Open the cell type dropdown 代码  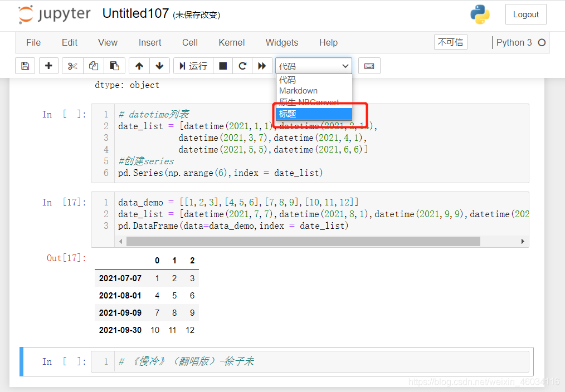(314, 66)
